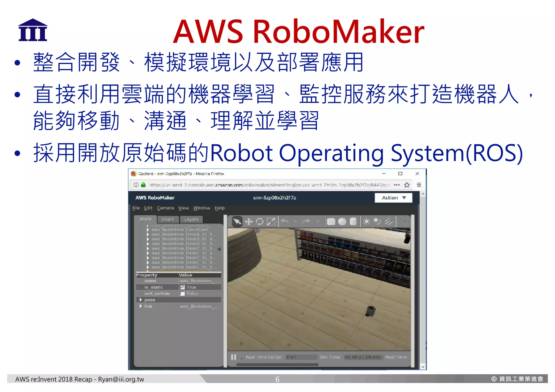This screenshot has width=555, height=392.
Task: Click the Firefox icon in title bar
Action: [133, 174]
